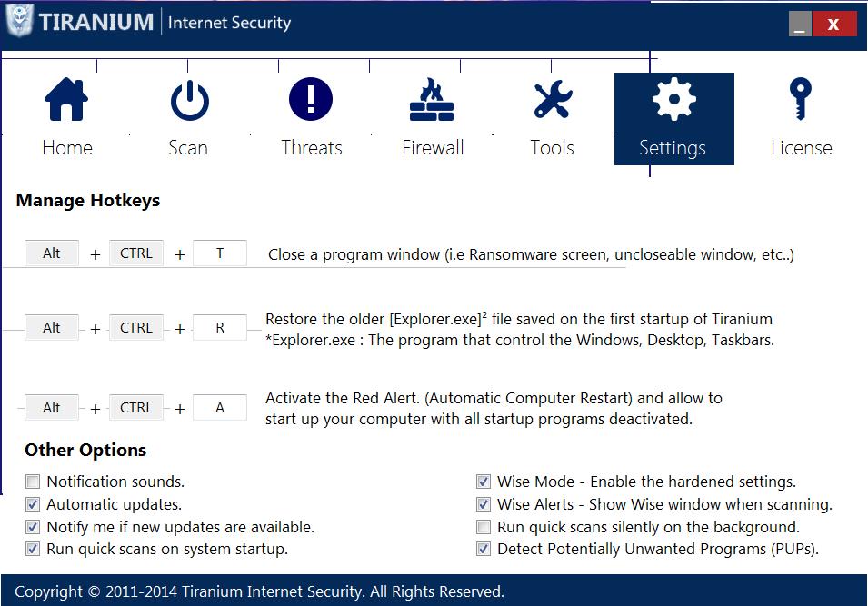Viewport: 868px width, 606px height.
Task: Disable Automatic updates checkbox
Action: click(33, 504)
